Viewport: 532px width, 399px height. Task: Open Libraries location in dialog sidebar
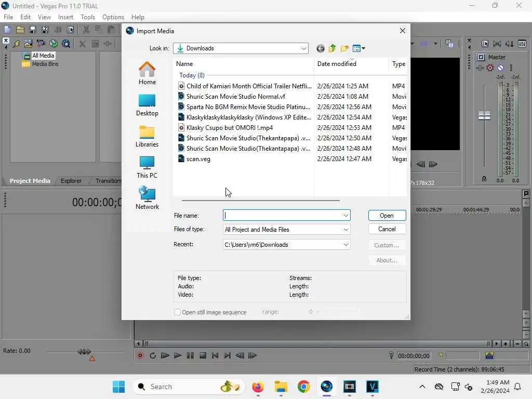[x=147, y=136]
